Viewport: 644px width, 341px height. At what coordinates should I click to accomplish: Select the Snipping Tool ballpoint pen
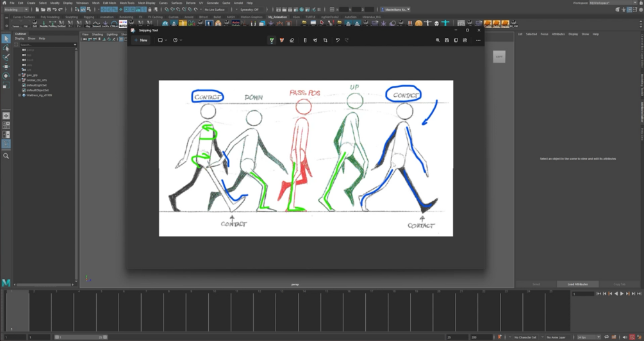tap(272, 40)
